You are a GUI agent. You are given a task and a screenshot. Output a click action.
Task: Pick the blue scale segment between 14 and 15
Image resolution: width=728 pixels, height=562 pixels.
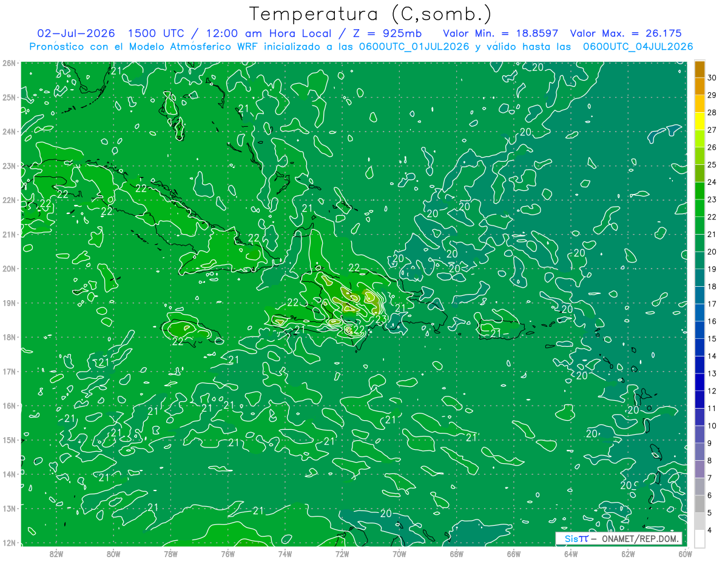700,347
